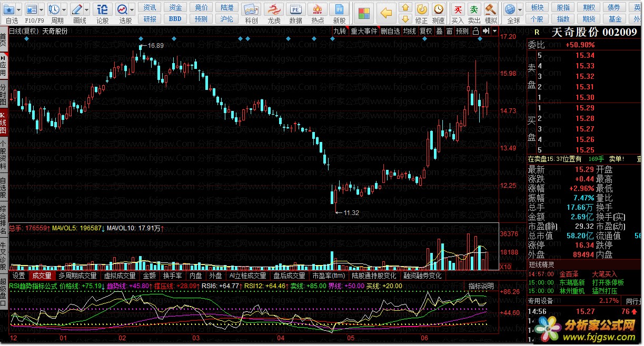Screen dimensions: 644x346
Task: Click the 研报 research report button
Action: click(150, 19)
